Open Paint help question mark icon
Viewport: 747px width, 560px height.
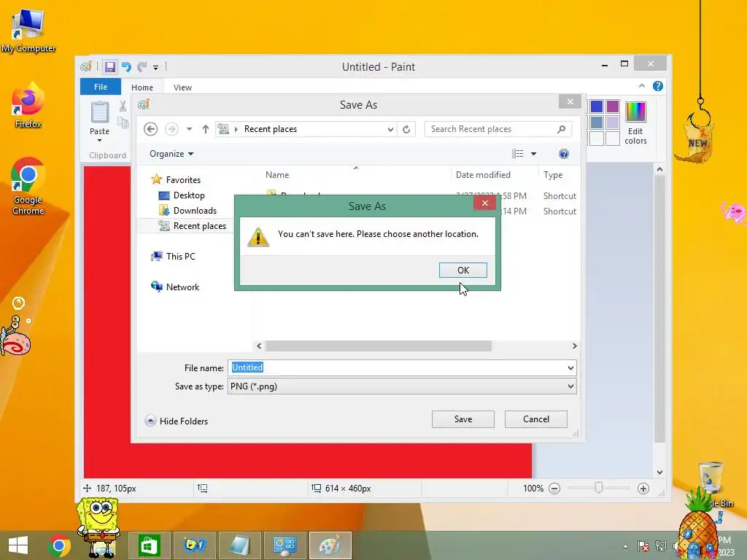[658, 86]
